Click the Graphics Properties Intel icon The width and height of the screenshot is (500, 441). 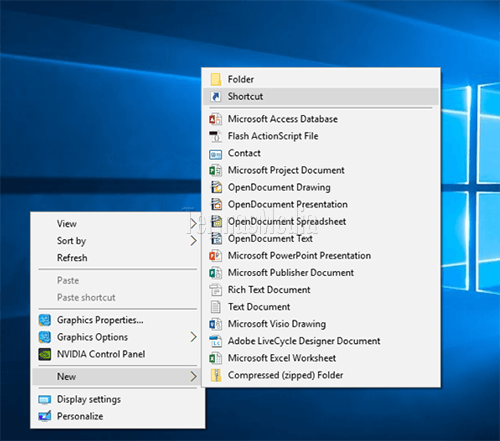tap(45, 320)
